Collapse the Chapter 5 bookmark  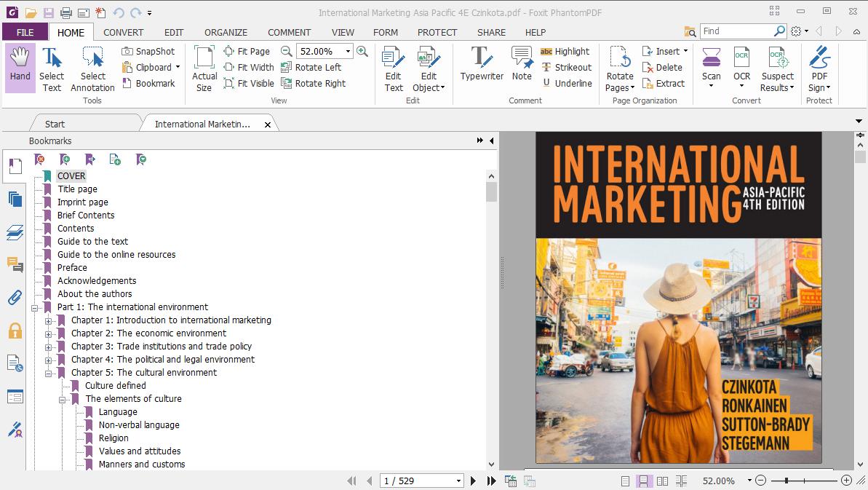pyautogui.click(x=49, y=373)
